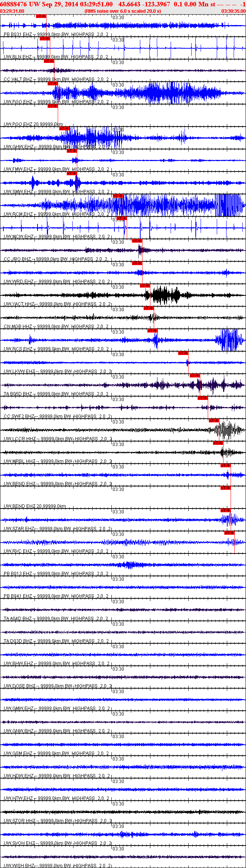This screenshot has width=246, height=868.
Task: Select the 'UW.FMW EHZ' station label
Action: [x=19, y=169]
